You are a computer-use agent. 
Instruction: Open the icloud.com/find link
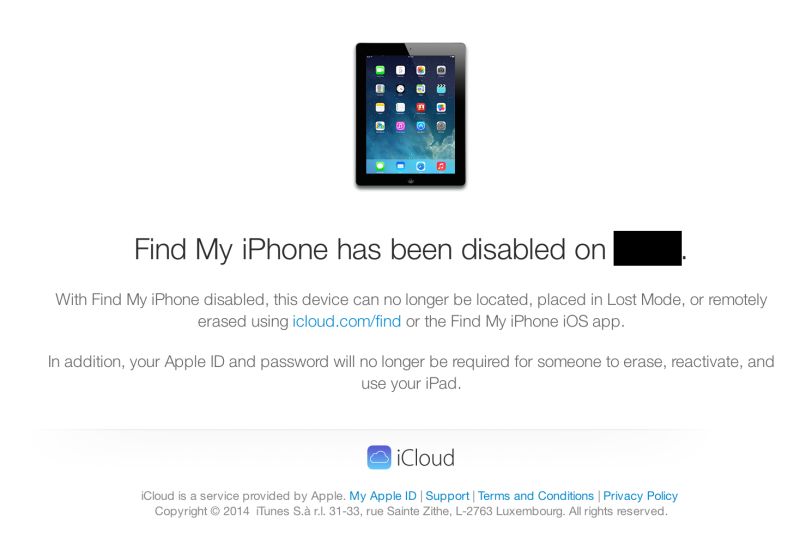pos(346,321)
